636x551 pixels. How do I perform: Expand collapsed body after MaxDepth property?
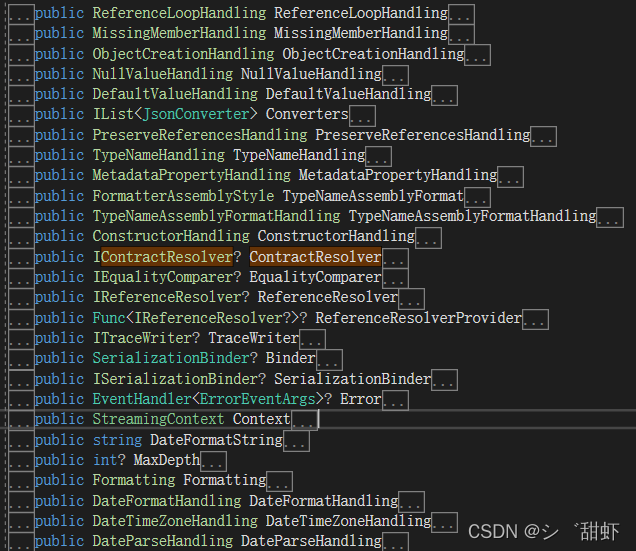213,461
